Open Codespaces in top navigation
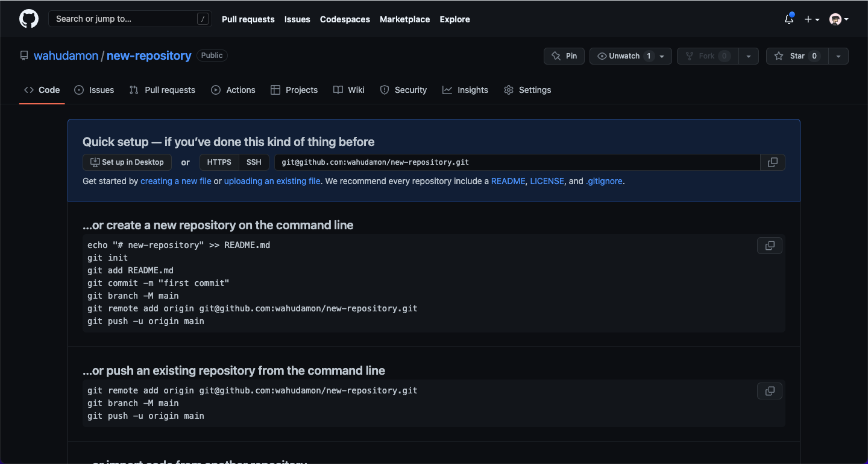Screen dimensions: 868x464 pyautogui.click(x=345, y=19)
